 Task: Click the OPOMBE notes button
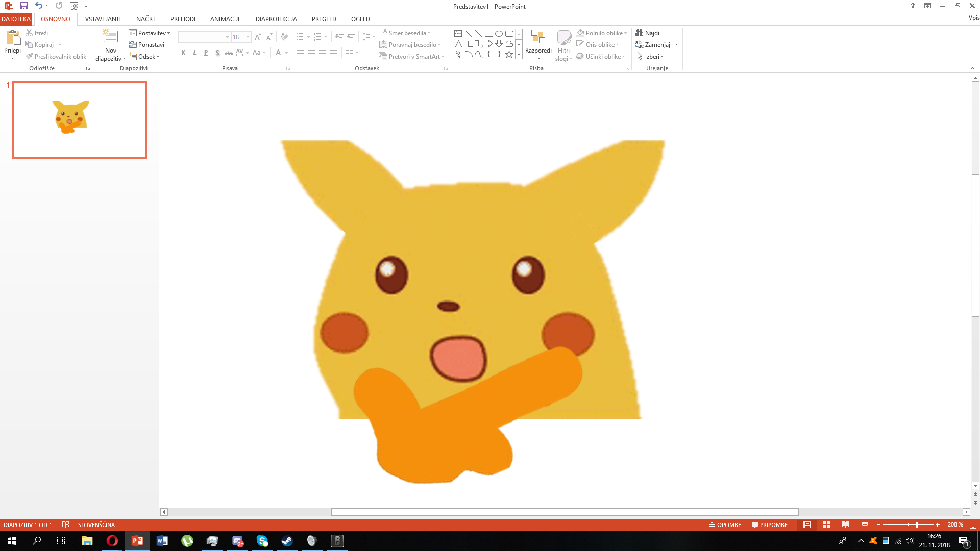725,524
